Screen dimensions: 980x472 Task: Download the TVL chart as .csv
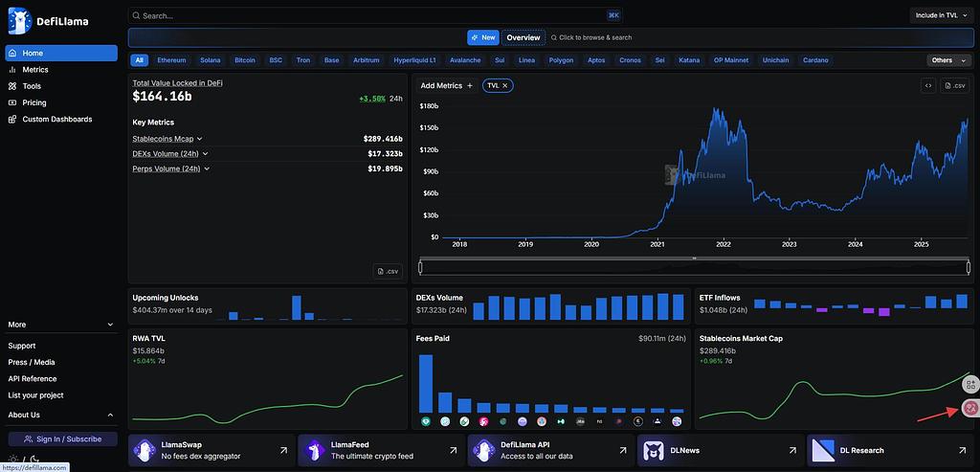[x=955, y=85]
